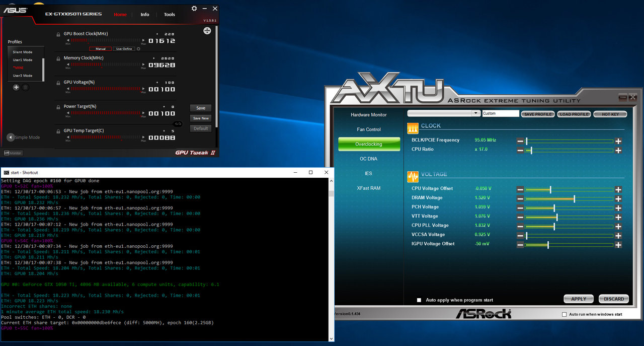Open IES section in AXTU

(x=369, y=173)
